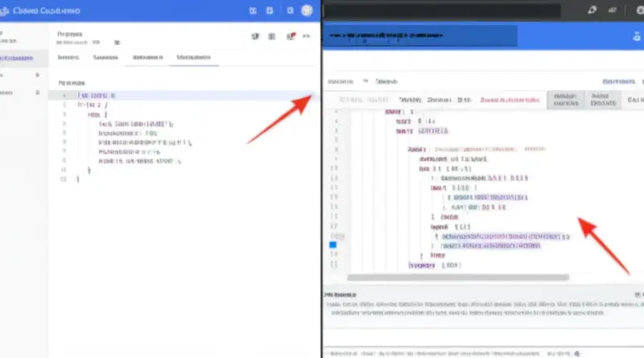Switch to the third tab in the left window
This screenshot has width=644, height=358.
point(148,57)
